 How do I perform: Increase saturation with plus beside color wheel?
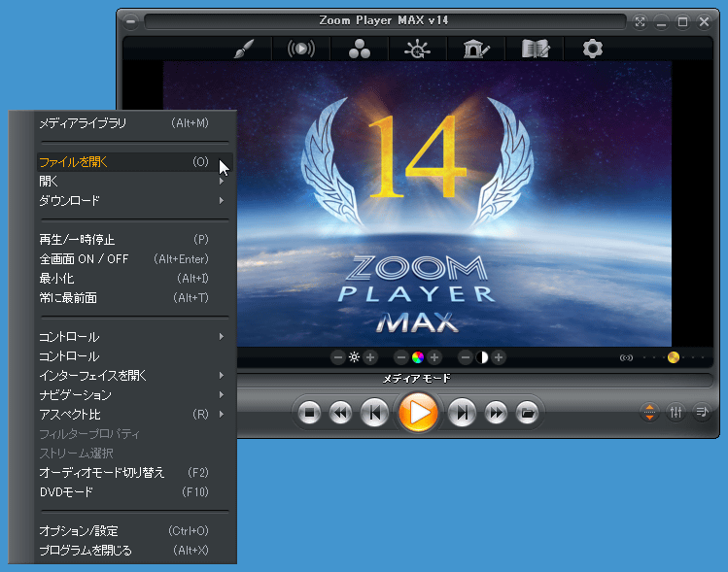point(434,357)
